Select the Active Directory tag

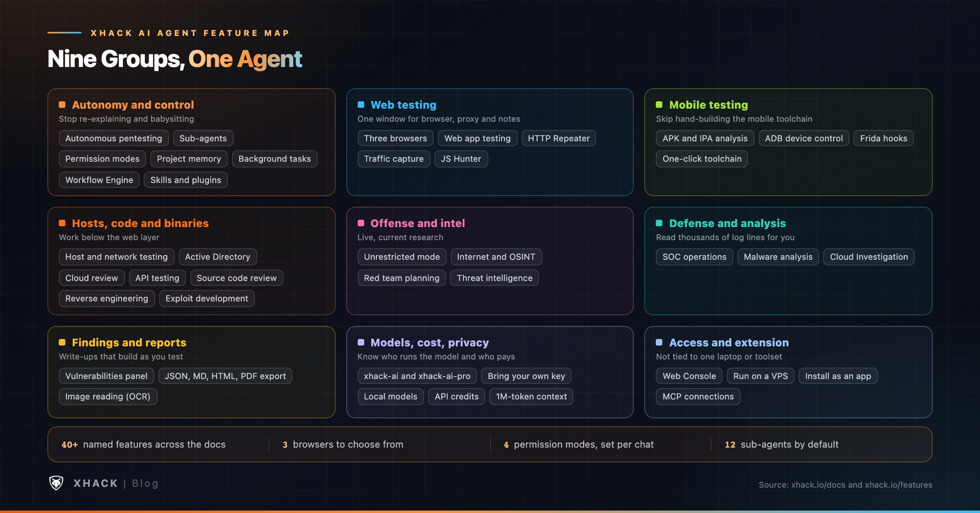218,256
